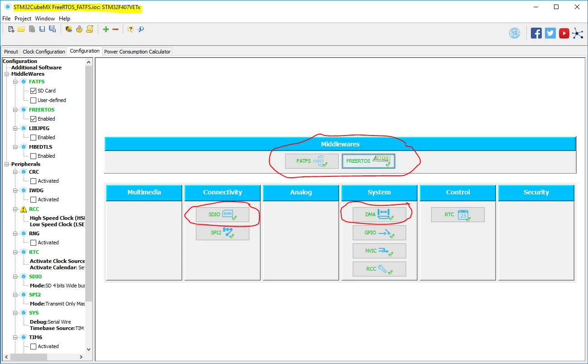Click the blue info-bubble toolbar icon
This screenshot has width=588, height=364.
coord(141,29)
